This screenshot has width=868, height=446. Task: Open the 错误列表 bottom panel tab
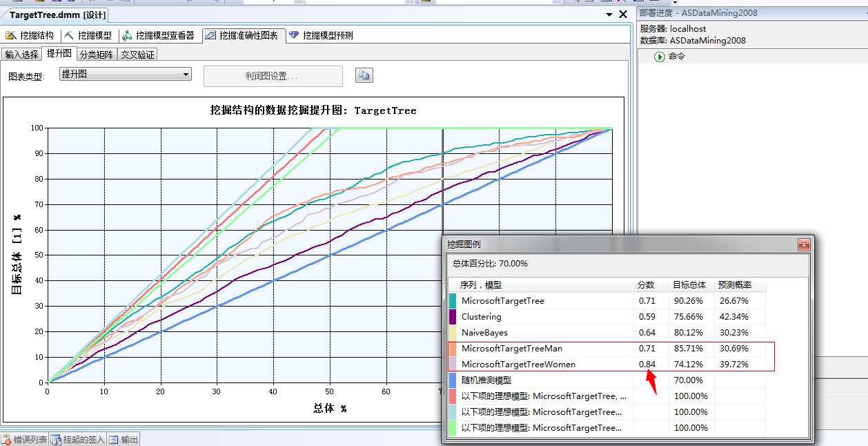click(x=24, y=439)
